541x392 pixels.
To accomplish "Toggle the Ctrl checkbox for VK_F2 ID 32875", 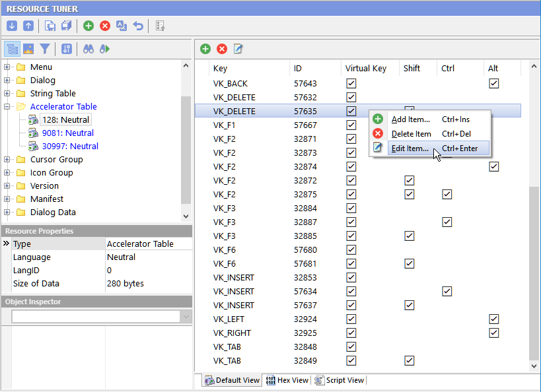I will point(447,194).
